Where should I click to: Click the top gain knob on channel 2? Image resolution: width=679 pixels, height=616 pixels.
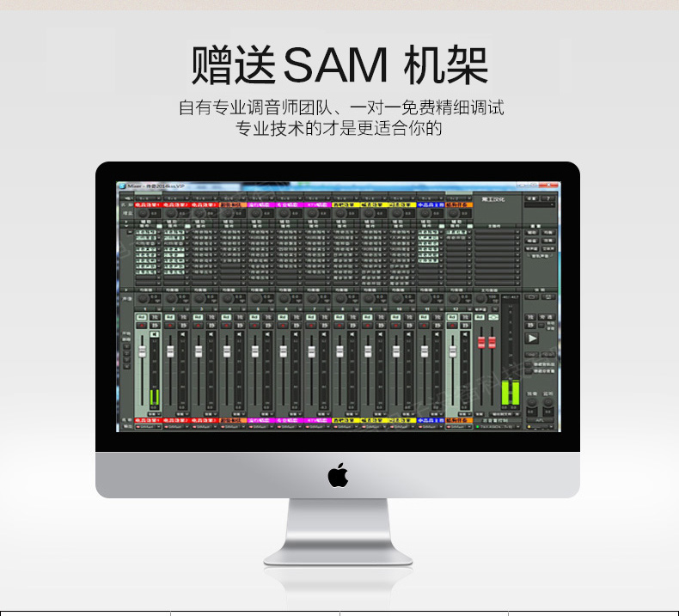coord(172,213)
